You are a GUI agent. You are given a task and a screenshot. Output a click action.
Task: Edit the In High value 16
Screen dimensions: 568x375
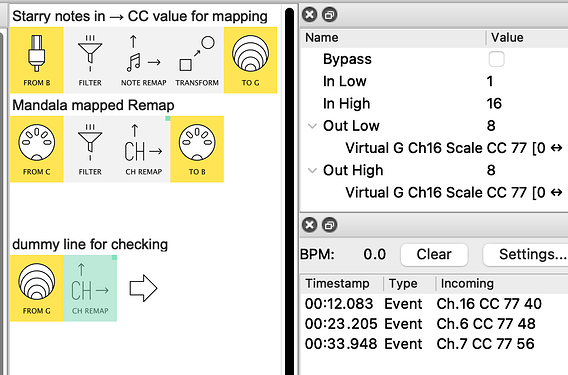click(494, 104)
